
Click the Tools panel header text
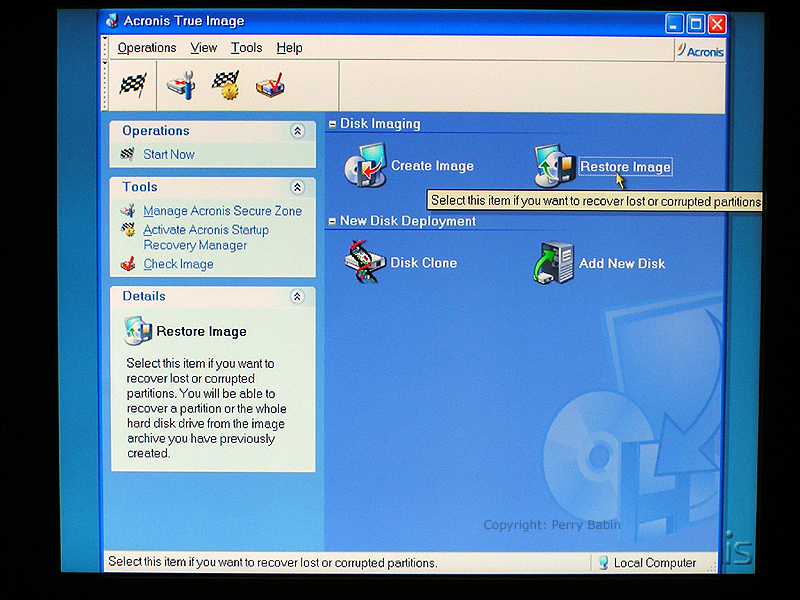[140, 187]
